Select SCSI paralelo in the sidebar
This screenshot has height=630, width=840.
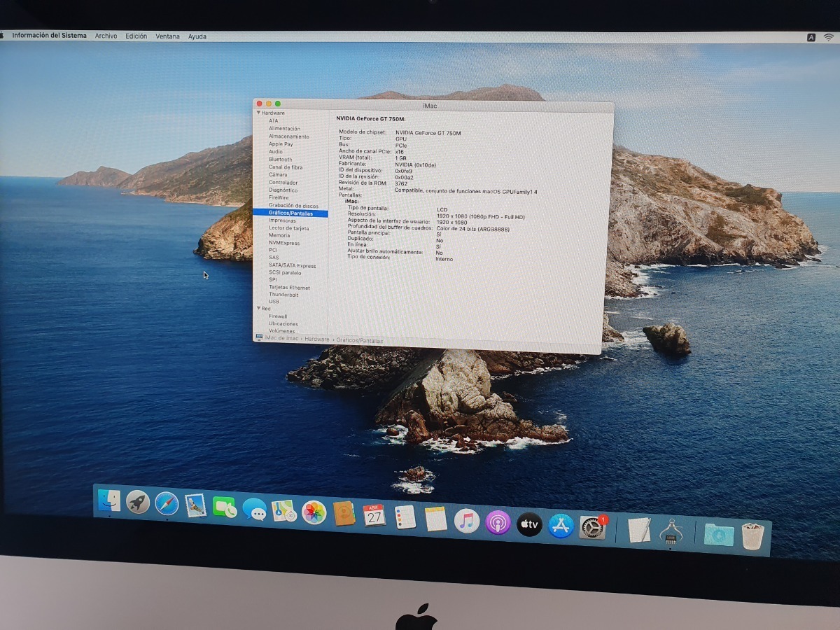[285, 273]
